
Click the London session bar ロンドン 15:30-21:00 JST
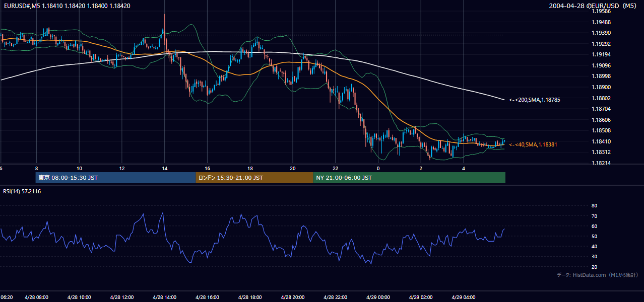(x=254, y=178)
